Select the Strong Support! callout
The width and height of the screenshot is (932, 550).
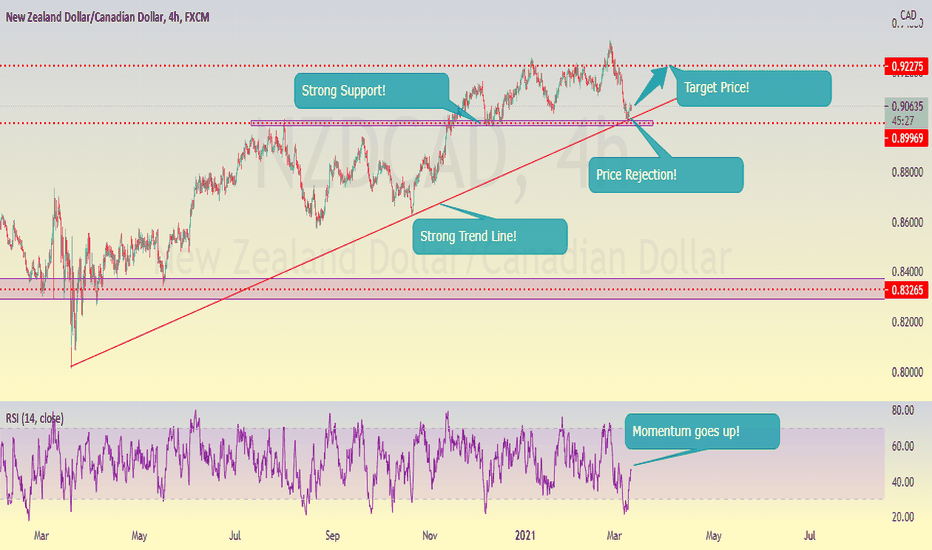click(x=371, y=91)
